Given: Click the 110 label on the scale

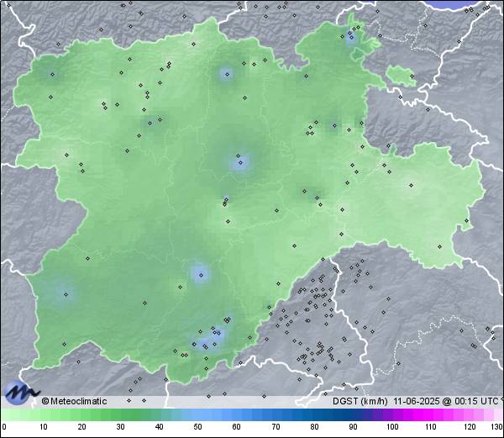Looking at the screenshot, I should point(431,427).
